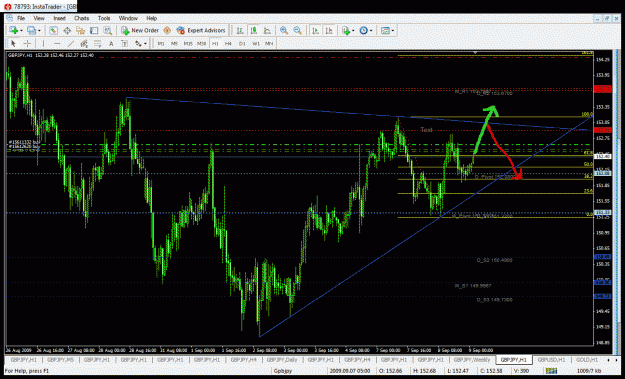Toggle Expert Advisors on or off
625x379 pixels.
[201, 30]
